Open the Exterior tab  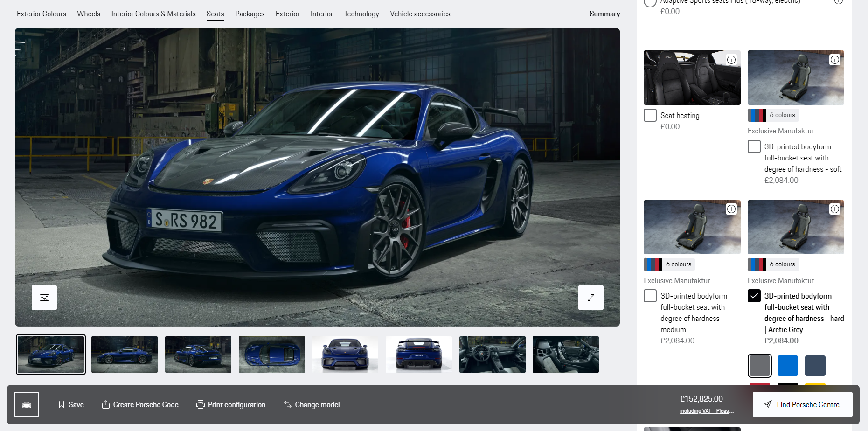coord(287,14)
